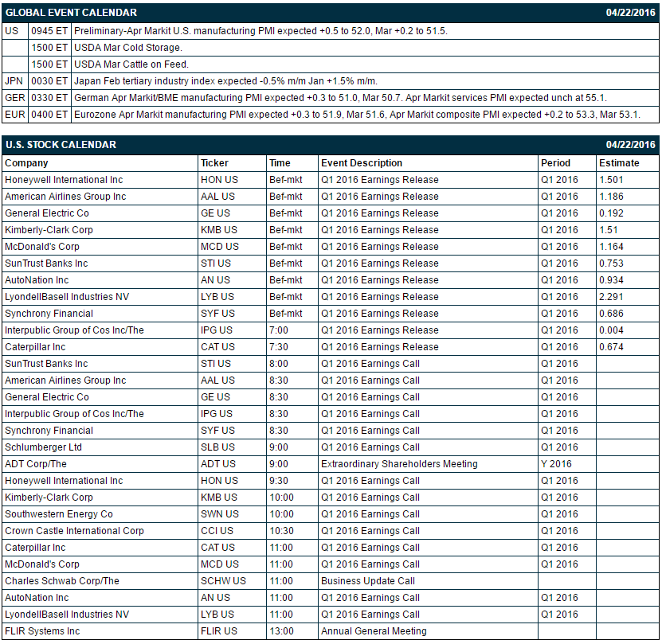Click the JPN region cell
This screenshot has height=644, width=662.
(14, 81)
